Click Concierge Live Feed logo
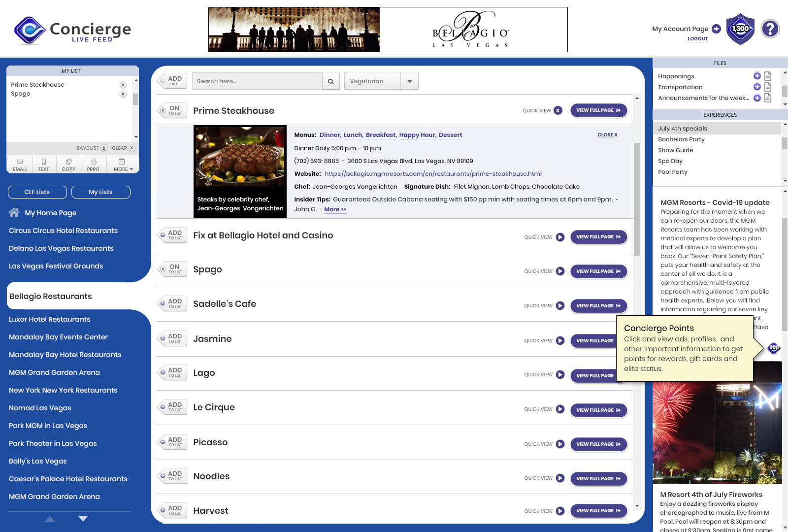Image resolution: width=788 pixels, height=532 pixels. tap(72, 30)
